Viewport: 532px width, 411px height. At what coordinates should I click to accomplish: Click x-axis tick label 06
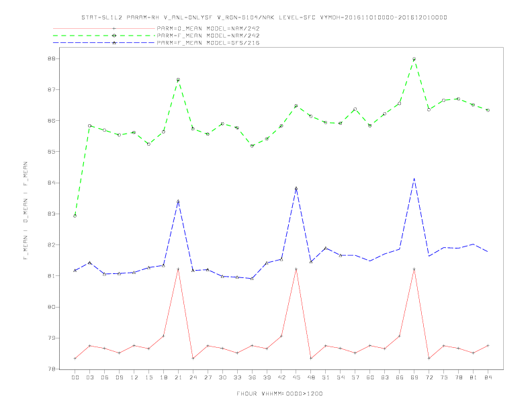(105, 377)
